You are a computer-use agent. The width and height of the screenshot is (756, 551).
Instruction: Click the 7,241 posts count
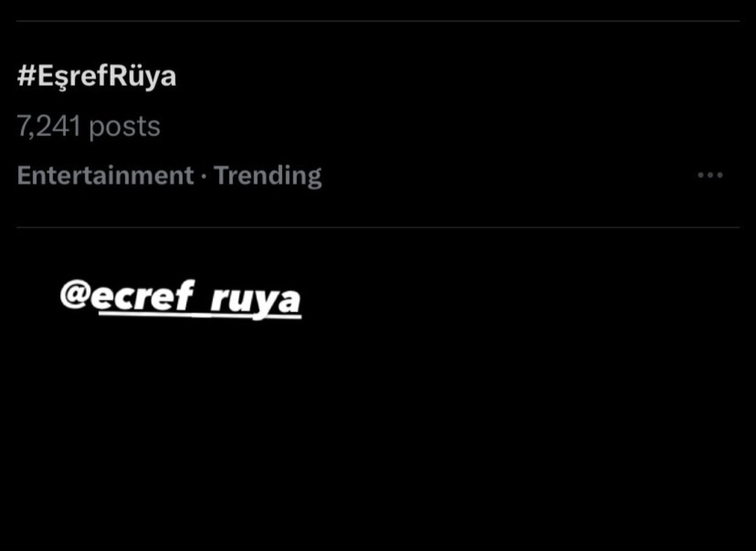(89, 126)
